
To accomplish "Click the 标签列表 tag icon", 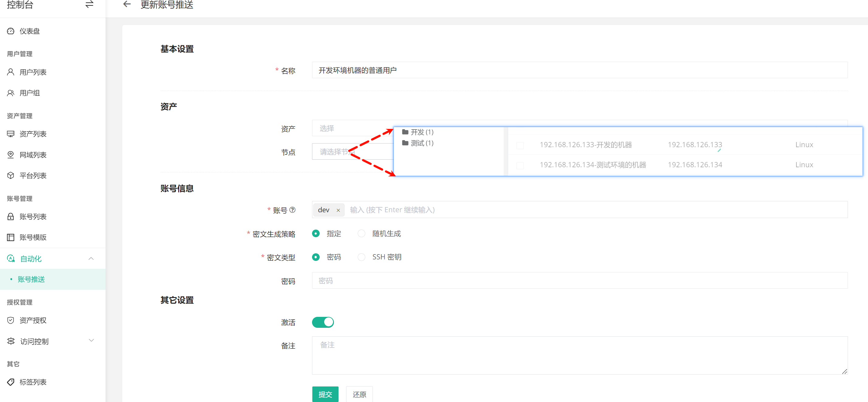I will [x=11, y=382].
